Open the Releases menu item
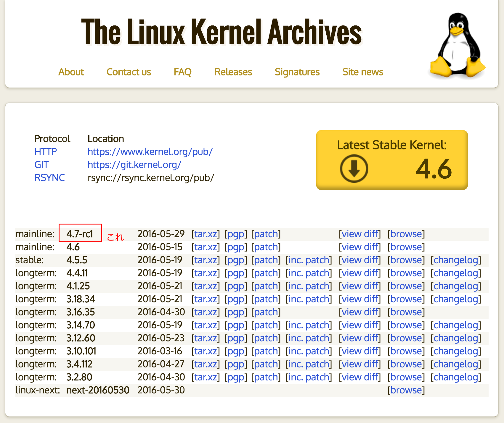This screenshot has width=504, height=423. (233, 72)
